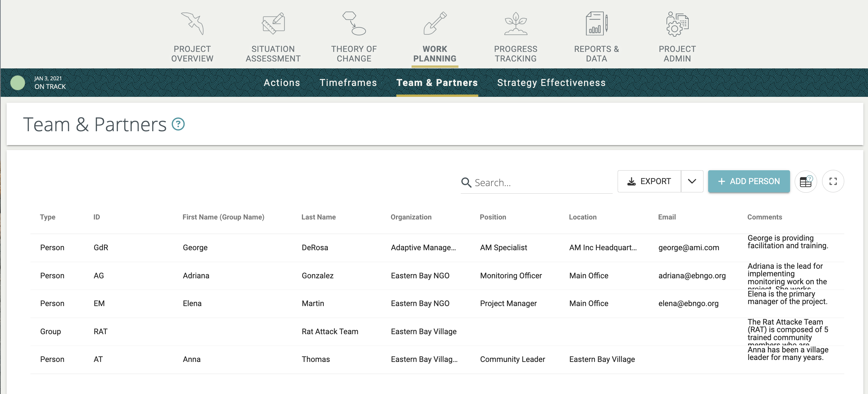The image size is (868, 394).
Task: Open the table column settings icon
Action: (x=806, y=181)
